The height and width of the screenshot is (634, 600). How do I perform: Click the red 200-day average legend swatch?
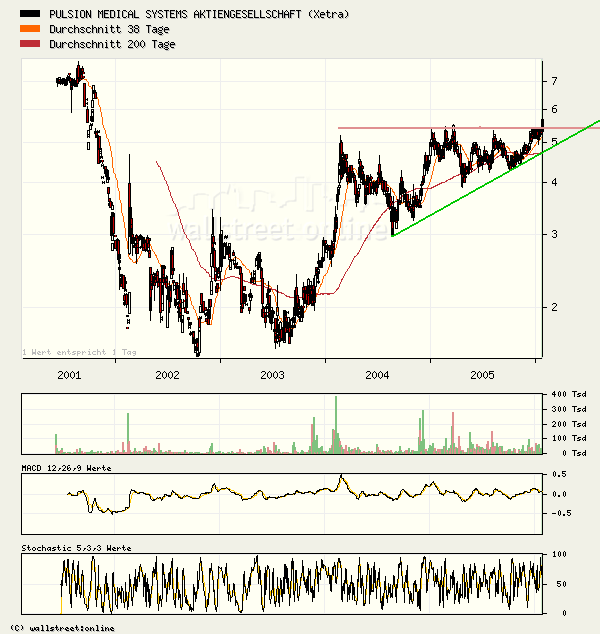31,44
